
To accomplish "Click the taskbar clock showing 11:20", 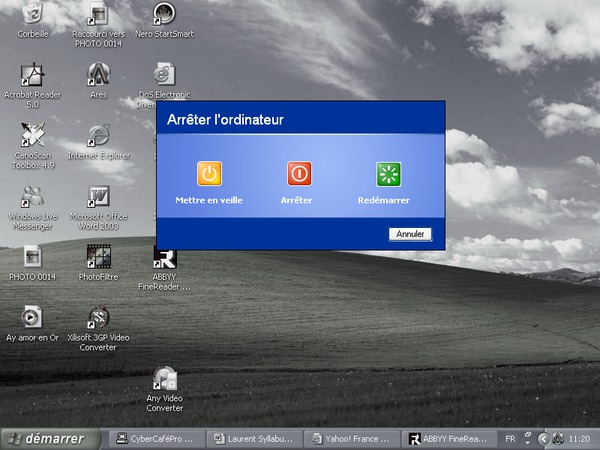I will [578, 439].
